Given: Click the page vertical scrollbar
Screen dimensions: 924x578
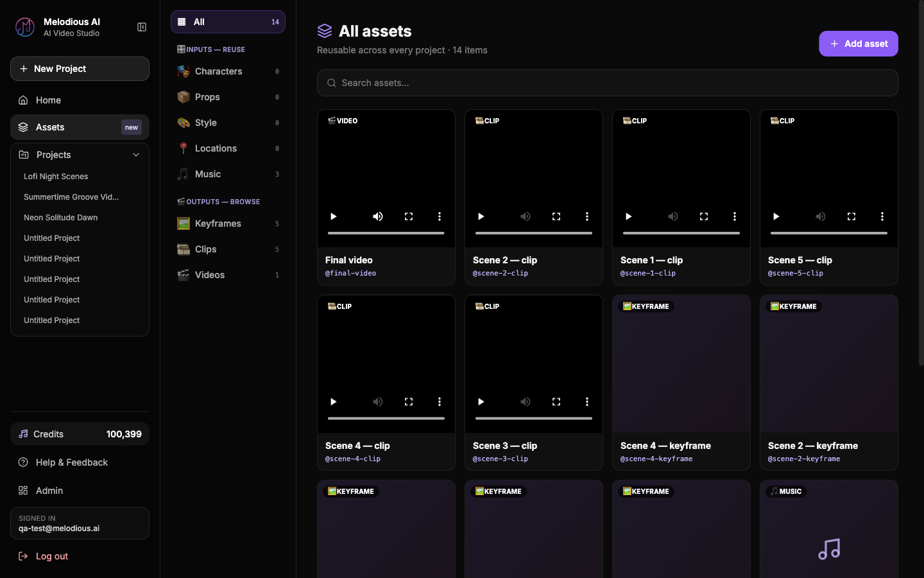Looking at the screenshot, I should 921,183.
